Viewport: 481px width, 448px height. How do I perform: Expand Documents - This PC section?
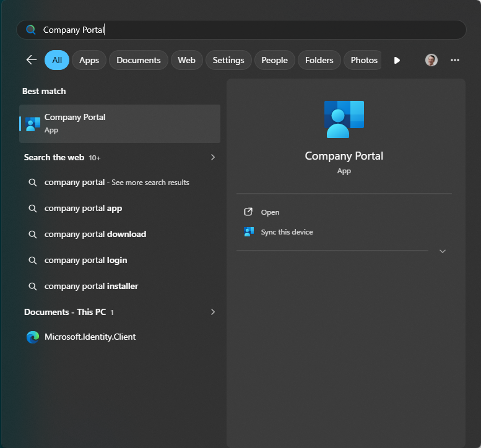pyautogui.click(x=213, y=312)
